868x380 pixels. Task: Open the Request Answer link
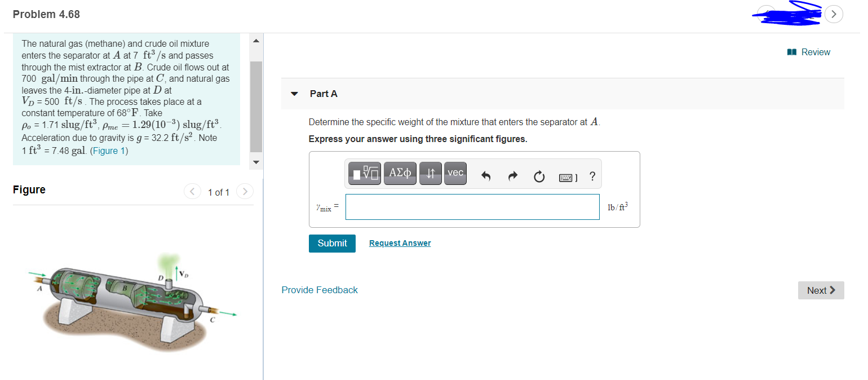pyautogui.click(x=400, y=243)
